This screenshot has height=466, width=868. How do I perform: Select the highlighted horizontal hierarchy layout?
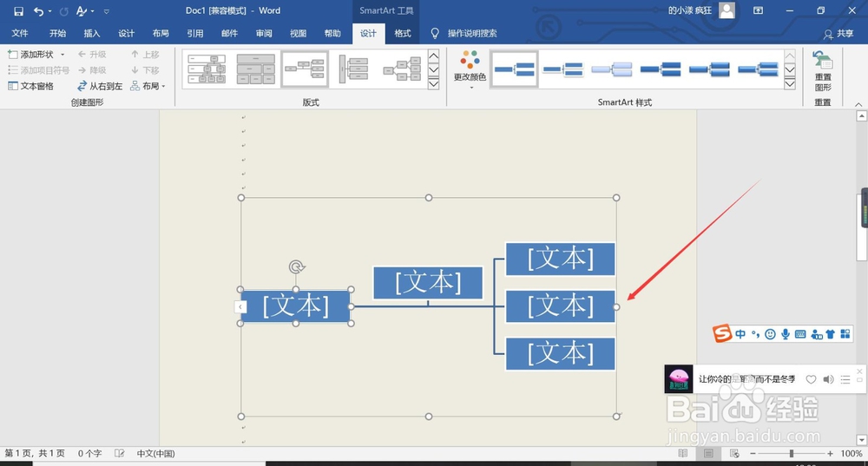pos(305,69)
